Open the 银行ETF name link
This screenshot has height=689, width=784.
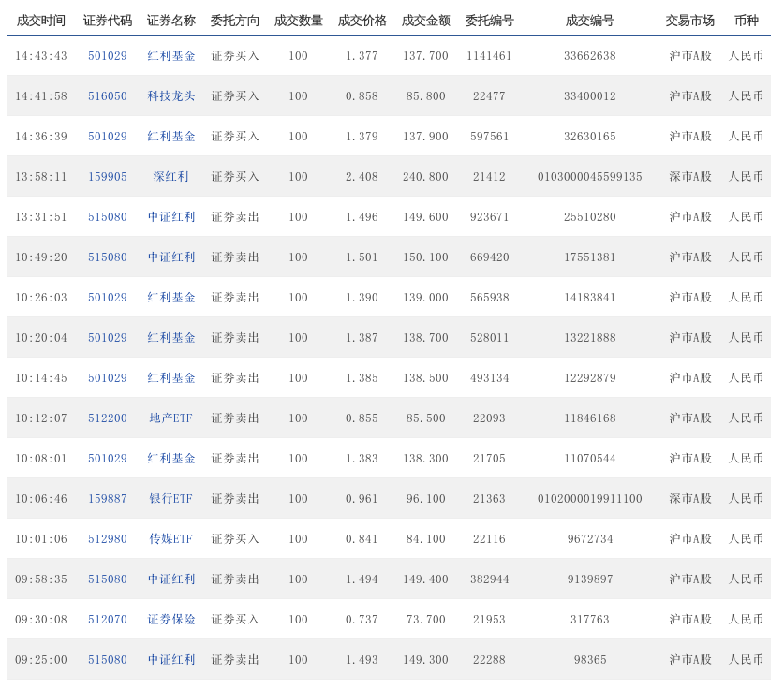[171, 498]
